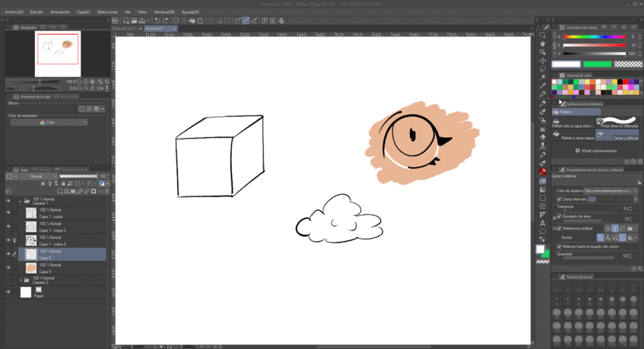Click the Tolerancia value stepper
The width and height of the screenshot is (644, 349).
pos(631,209)
